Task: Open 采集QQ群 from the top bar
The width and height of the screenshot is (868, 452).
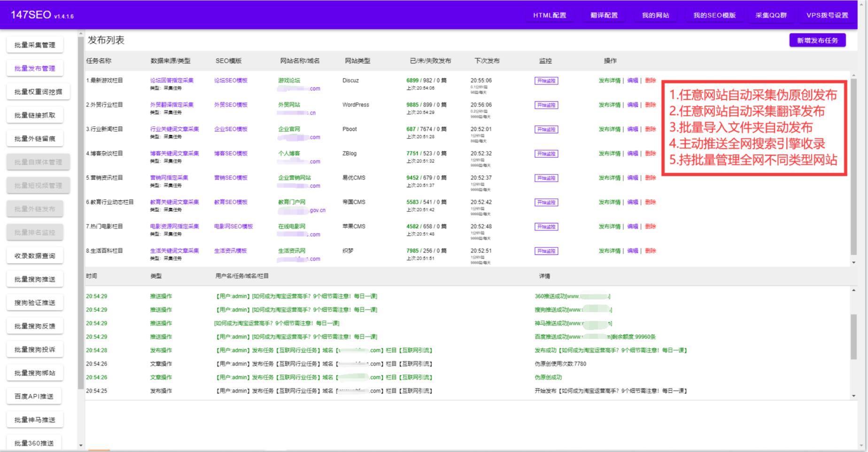Action: 771,15
